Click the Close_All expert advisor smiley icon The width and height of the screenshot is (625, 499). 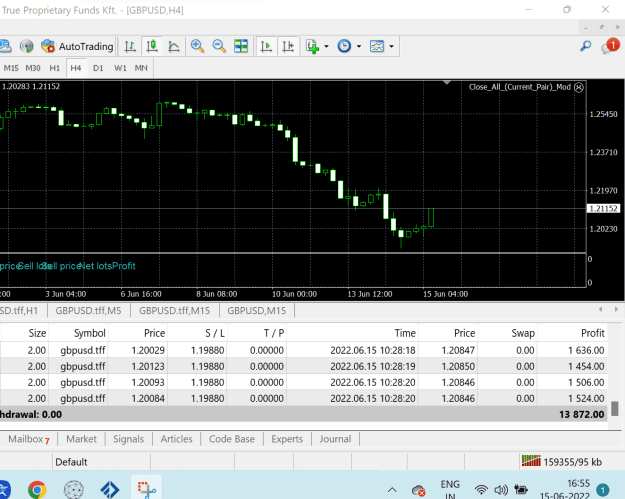pos(579,87)
